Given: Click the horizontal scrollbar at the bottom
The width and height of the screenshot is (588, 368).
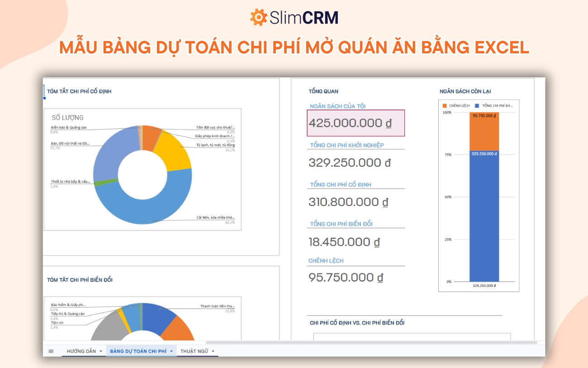Looking at the screenshot, I should pyautogui.click(x=371, y=343).
